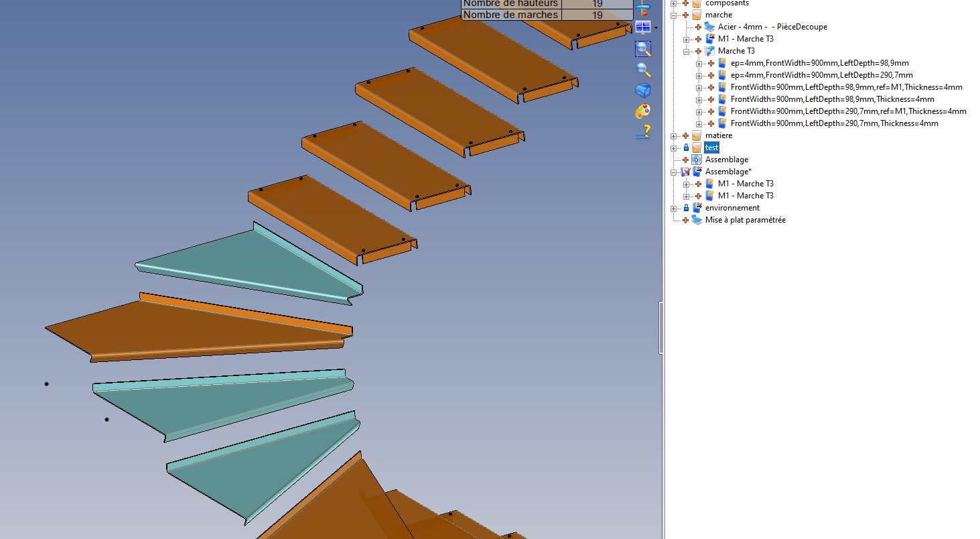Image resolution: width=980 pixels, height=539 pixels.
Task: Click part icon of ep=4mm LeftDepth=98,9mm row
Action: tap(722, 63)
